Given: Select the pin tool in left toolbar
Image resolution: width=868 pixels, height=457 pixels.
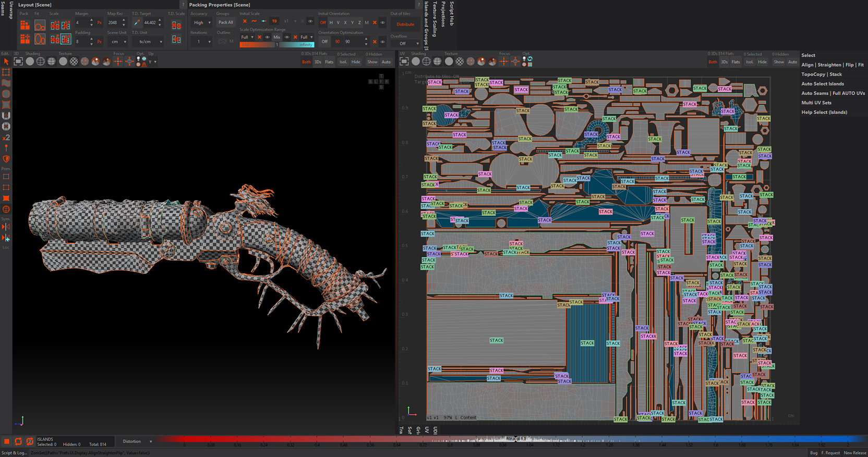Looking at the screenshot, I should tap(6, 149).
